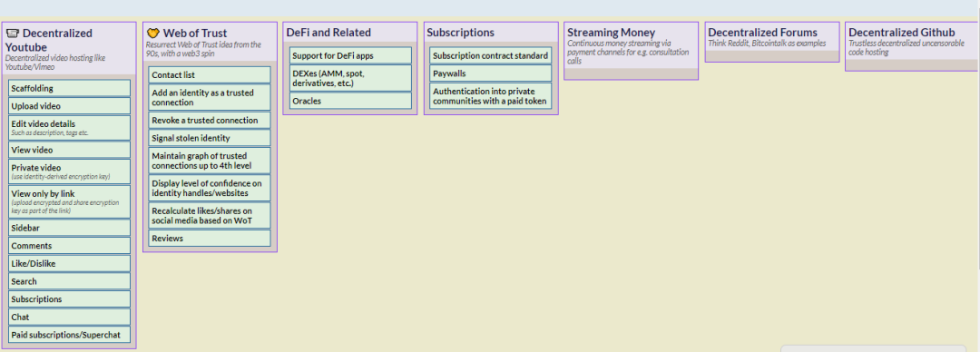Open the Subscription contract standard card
Screen dimensions: 980x352
click(491, 55)
